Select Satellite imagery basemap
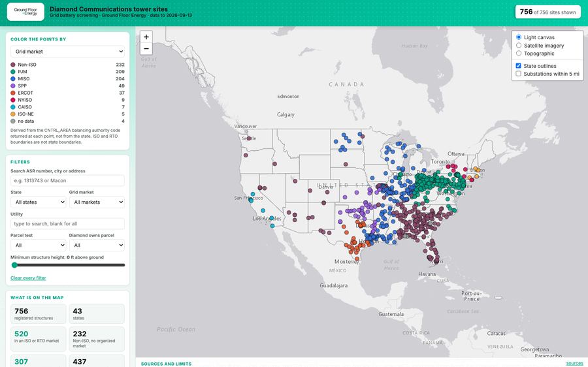The height and width of the screenshot is (367, 588). click(519, 45)
